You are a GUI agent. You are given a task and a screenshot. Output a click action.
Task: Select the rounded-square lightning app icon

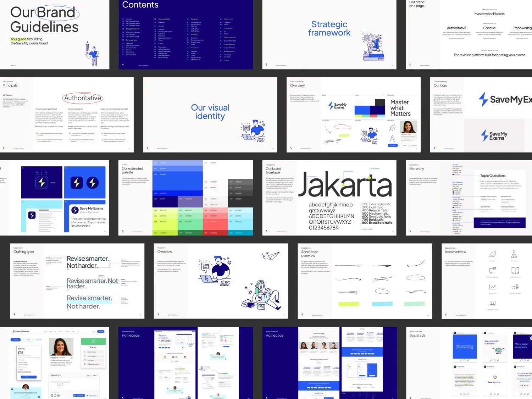click(x=77, y=182)
